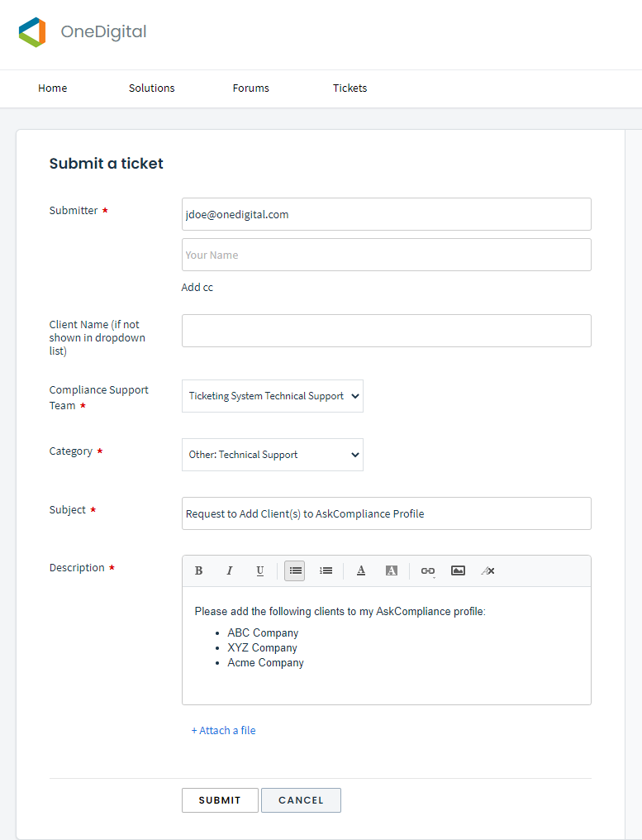The height and width of the screenshot is (840, 642).
Task: Insert a hyperlink in description
Action: 427,570
